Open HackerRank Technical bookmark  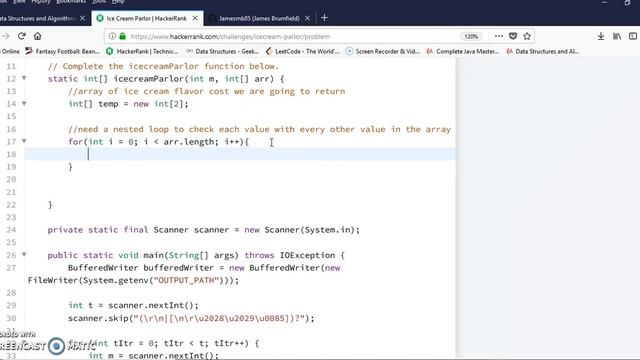[142, 51]
